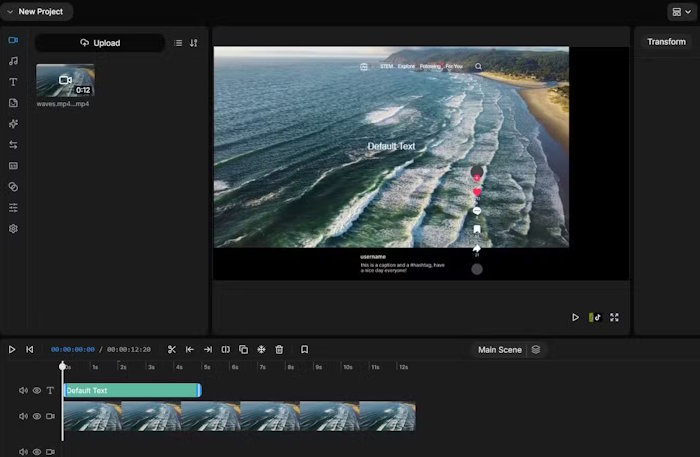Screen dimensions: 700x457
Task: Select the Default Text overlay in preview
Action: [391, 146]
